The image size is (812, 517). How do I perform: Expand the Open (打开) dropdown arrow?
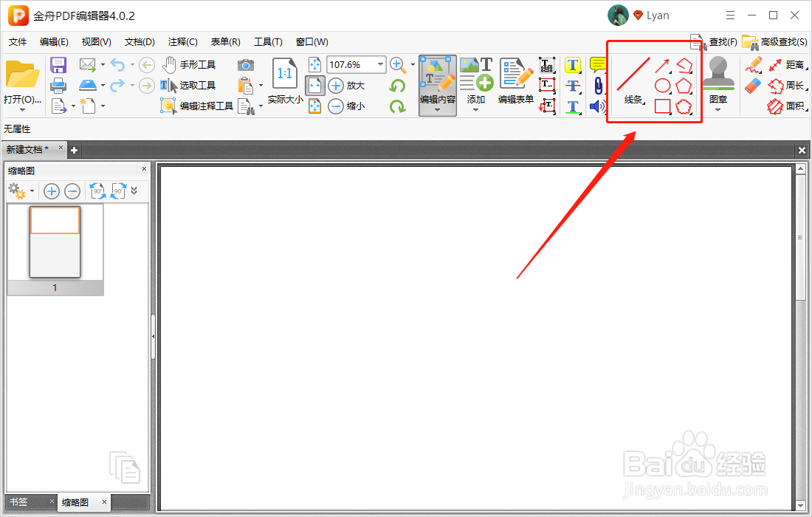click(21, 110)
